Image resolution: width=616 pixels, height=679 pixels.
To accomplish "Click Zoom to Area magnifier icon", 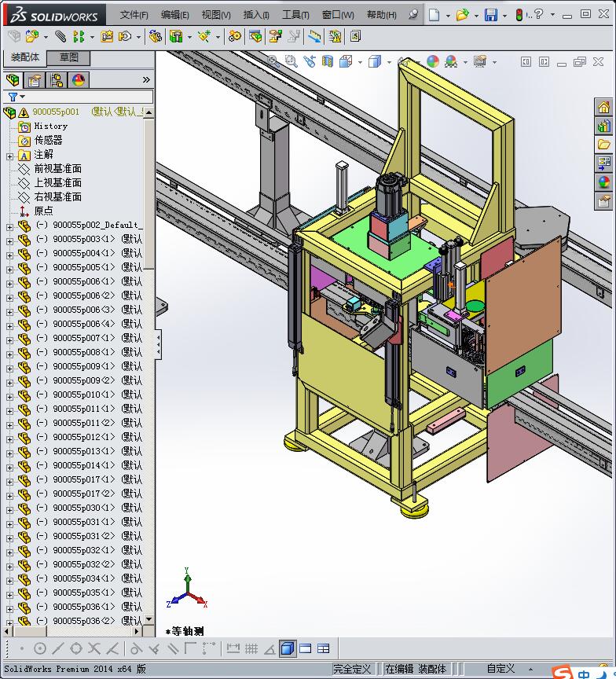I will [291, 61].
